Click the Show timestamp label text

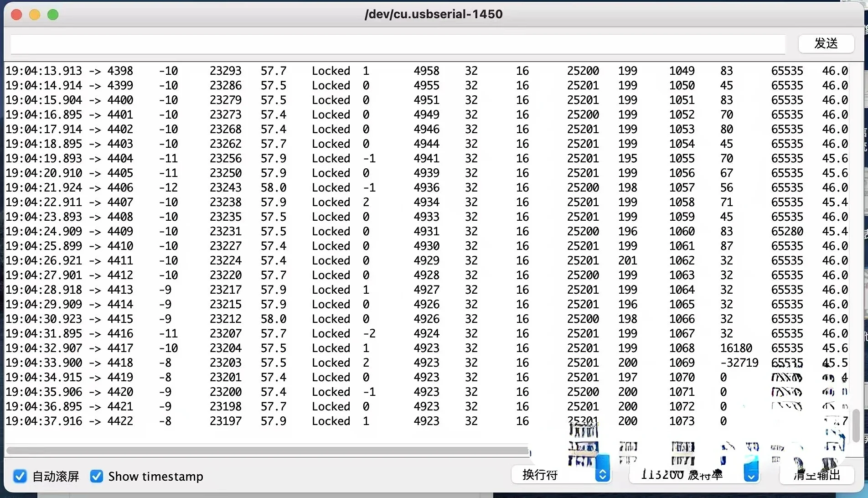[x=155, y=476]
